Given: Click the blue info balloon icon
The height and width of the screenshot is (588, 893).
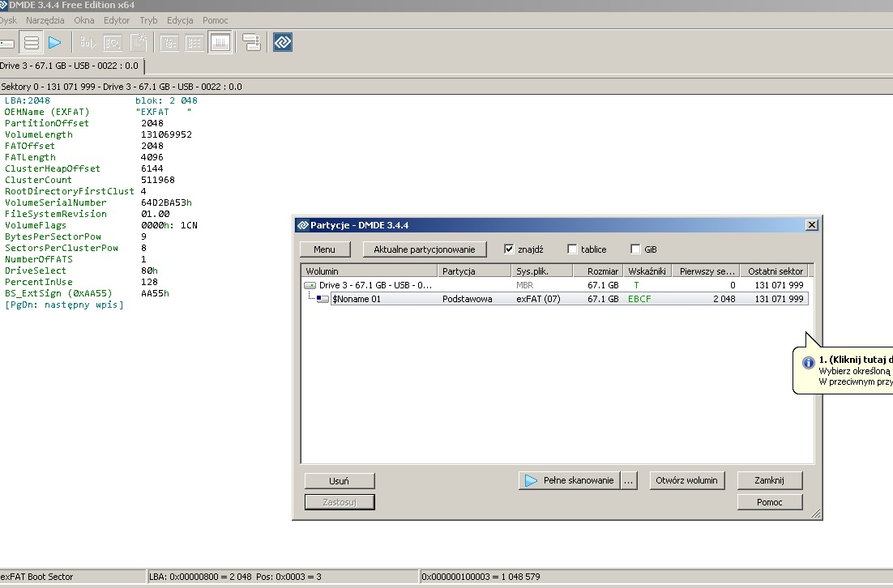Looking at the screenshot, I should [x=808, y=363].
